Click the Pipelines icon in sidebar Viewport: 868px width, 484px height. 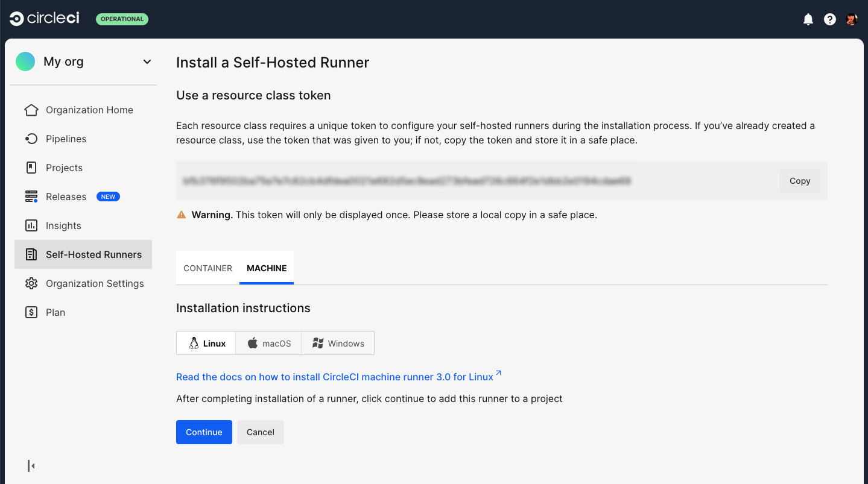[x=31, y=139]
